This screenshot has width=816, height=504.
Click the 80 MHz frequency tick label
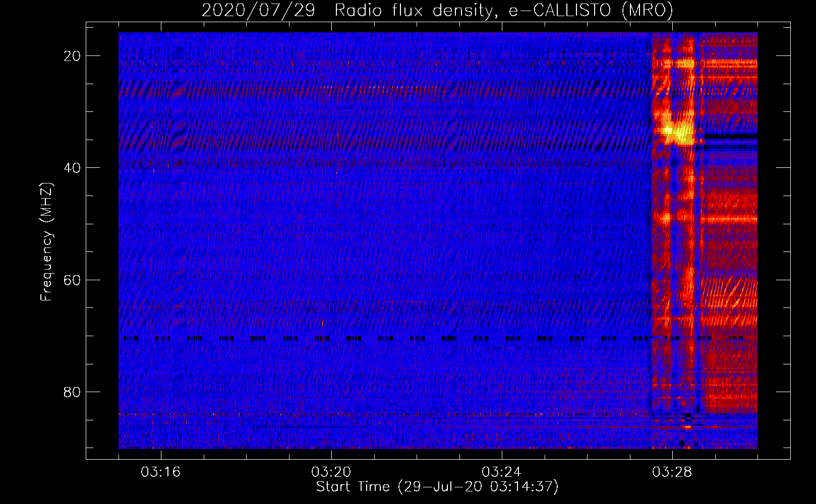72,392
